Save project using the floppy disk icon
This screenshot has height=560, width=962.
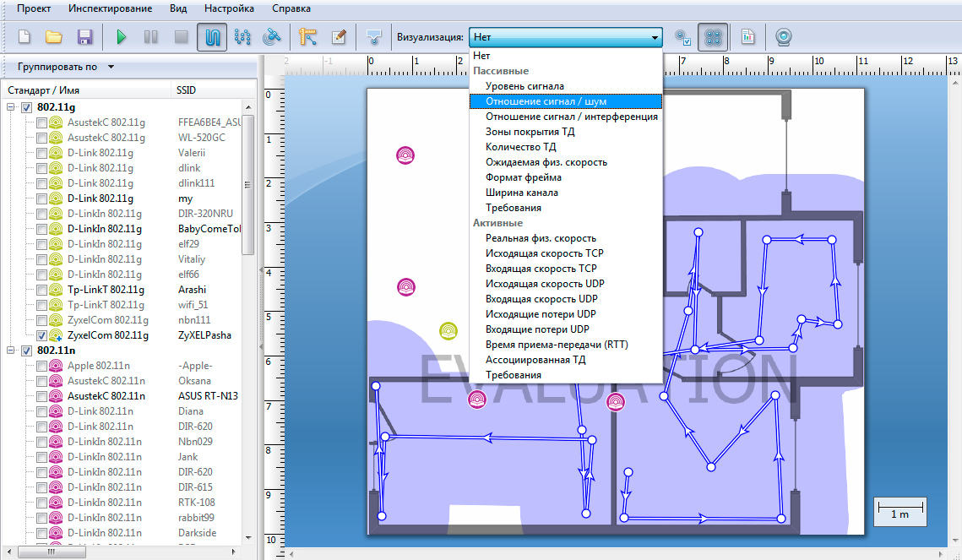[x=84, y=37]
